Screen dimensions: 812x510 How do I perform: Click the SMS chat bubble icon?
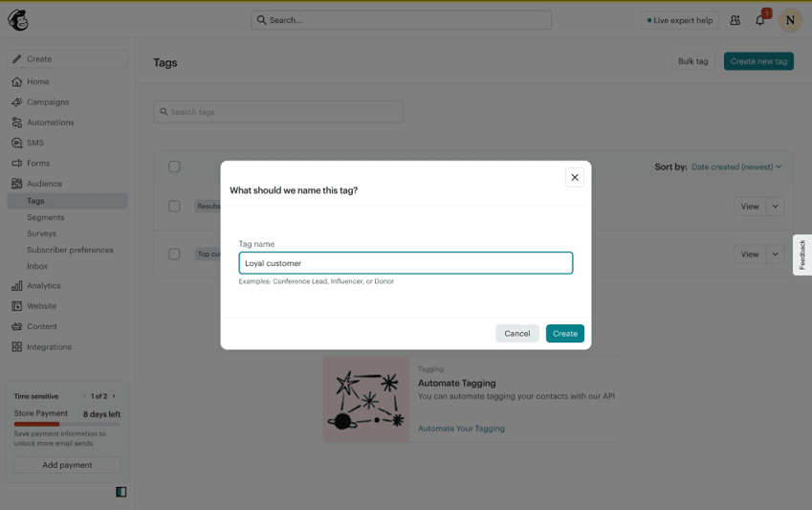(x=16, y=143)
